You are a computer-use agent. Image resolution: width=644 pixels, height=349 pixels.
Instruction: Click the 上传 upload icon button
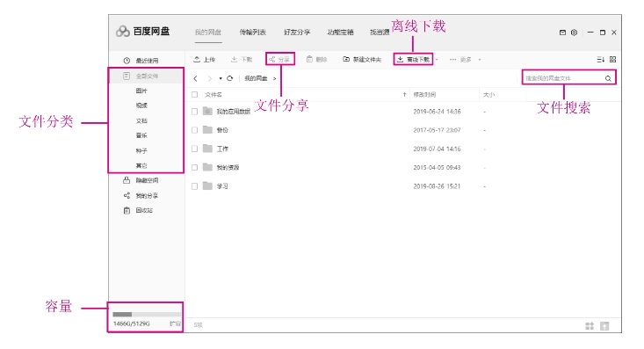point(197,60)
